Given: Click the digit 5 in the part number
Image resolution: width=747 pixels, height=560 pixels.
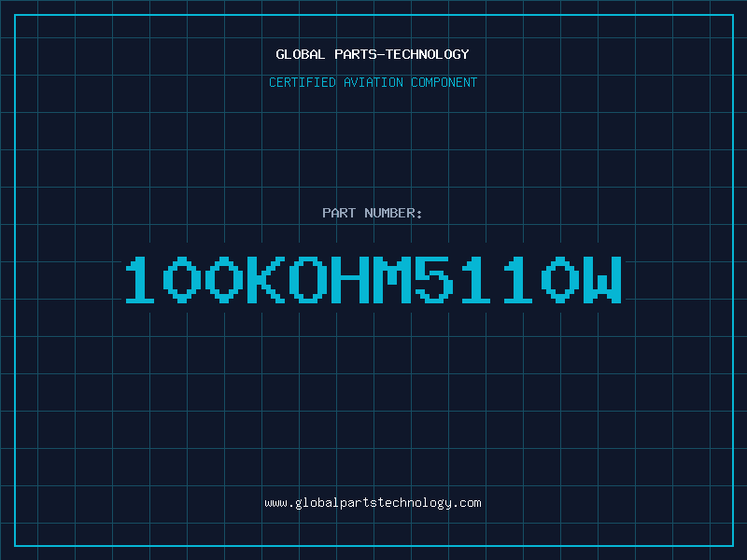Looking at the screenshot, I should [x=434, y=279].
